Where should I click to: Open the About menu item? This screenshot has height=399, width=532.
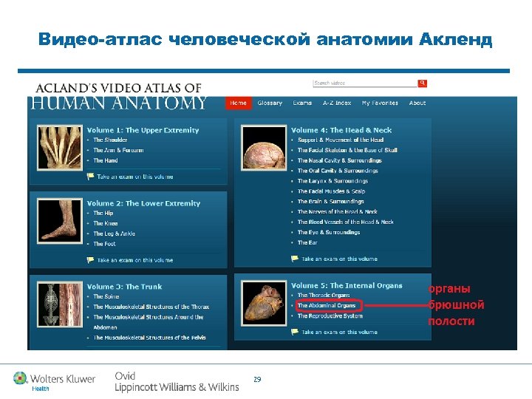point(417,103)
